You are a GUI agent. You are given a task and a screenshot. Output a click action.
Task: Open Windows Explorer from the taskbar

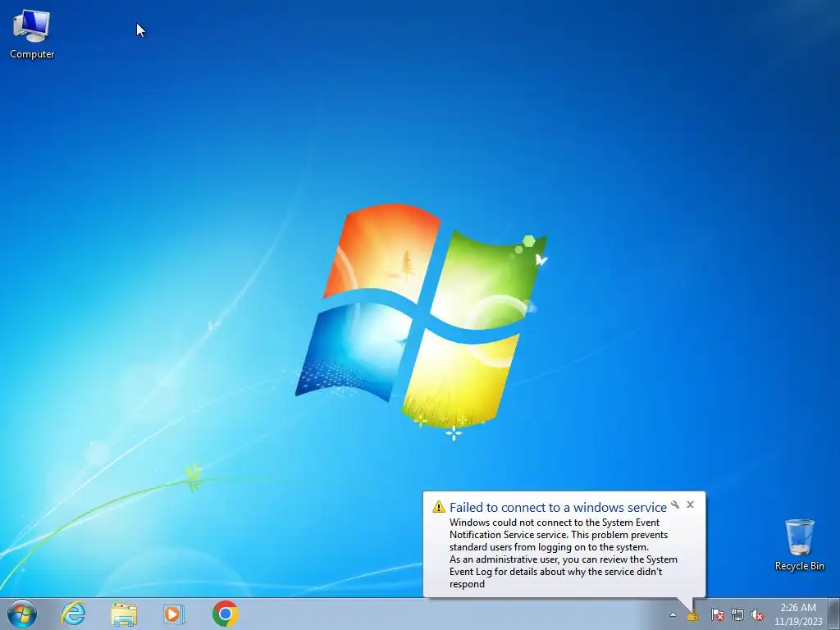point(124,614)
